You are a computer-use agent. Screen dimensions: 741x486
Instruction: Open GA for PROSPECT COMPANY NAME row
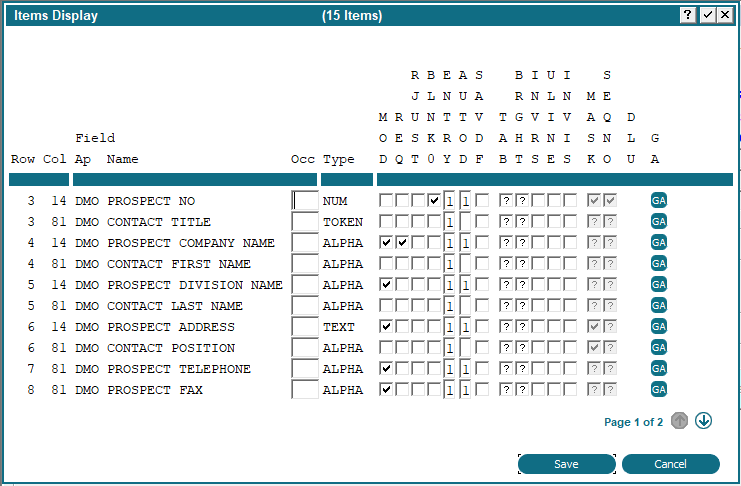[658, 243]
